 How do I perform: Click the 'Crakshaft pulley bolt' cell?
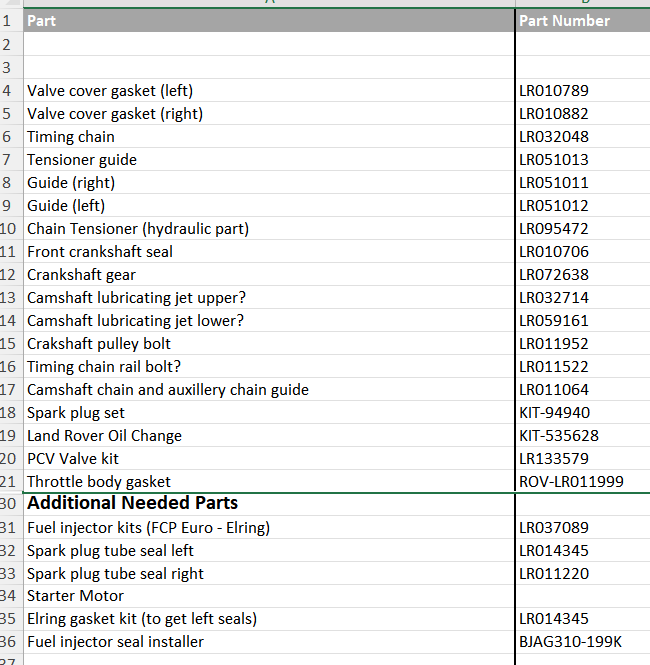click(x=269, y=343)
